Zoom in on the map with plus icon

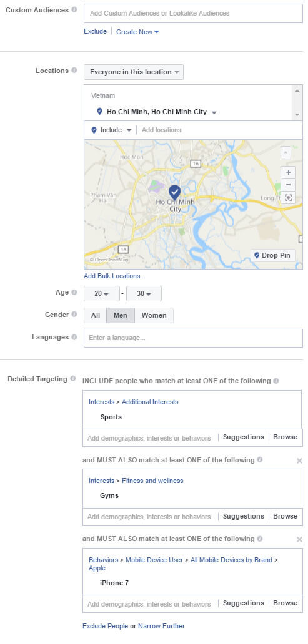point(288,172)
